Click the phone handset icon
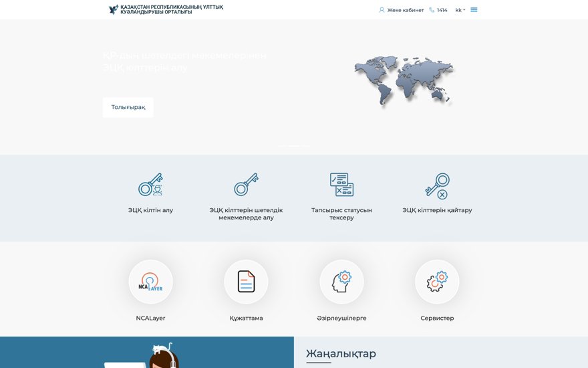 click(432, 10)
